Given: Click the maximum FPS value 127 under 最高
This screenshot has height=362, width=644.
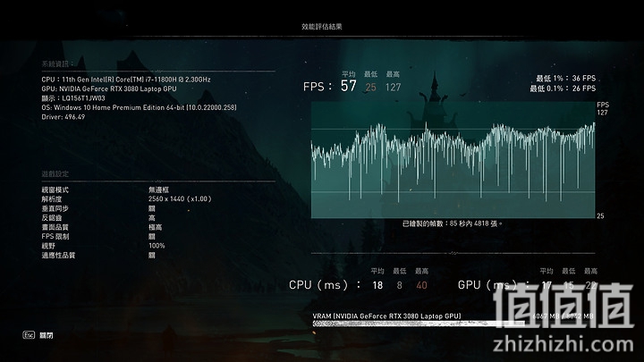Looking at the screenshot, I should [x=393, y=87].
